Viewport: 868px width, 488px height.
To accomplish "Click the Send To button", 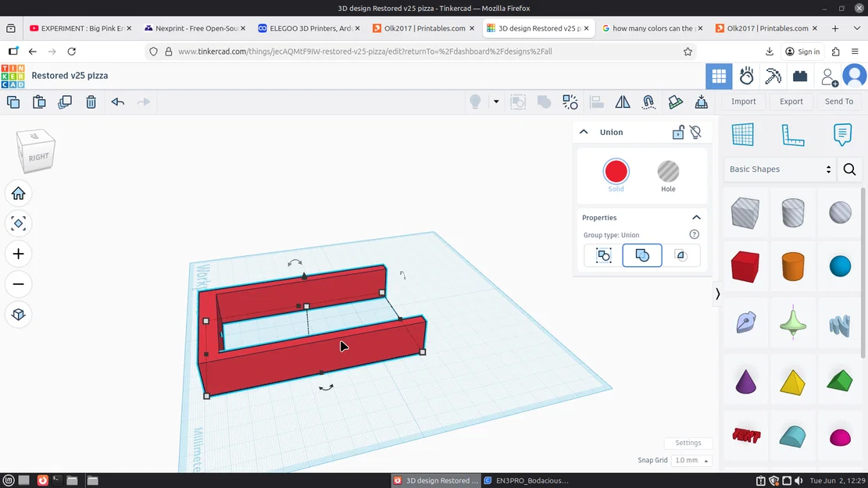I will click(x=839, y=102).
